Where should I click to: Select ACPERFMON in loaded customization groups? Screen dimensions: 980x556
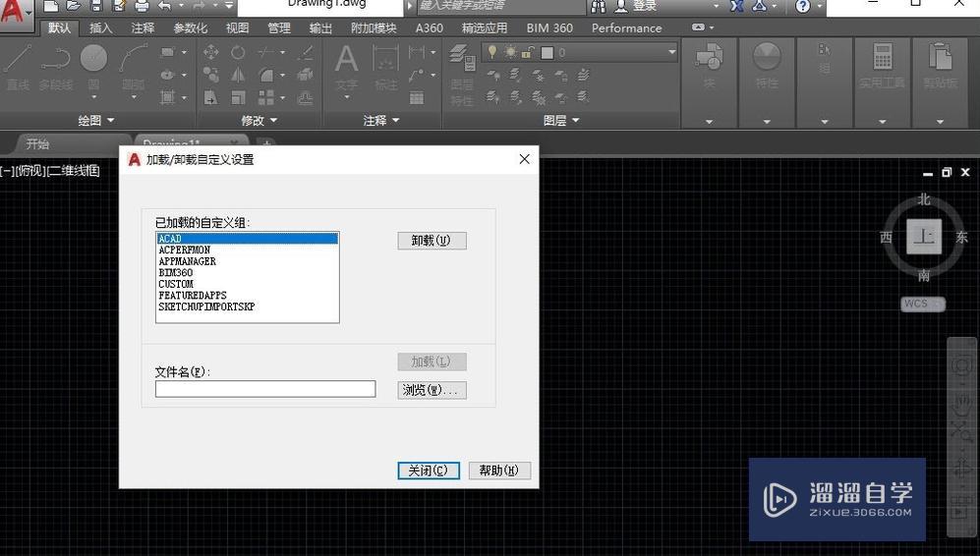pos(185,250)
